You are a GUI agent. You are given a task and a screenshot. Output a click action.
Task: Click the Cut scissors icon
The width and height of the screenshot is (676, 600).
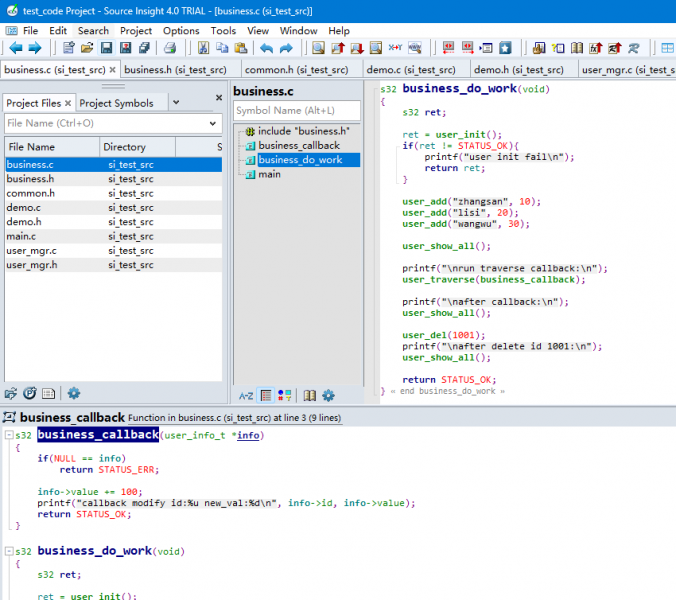(203, 48)
